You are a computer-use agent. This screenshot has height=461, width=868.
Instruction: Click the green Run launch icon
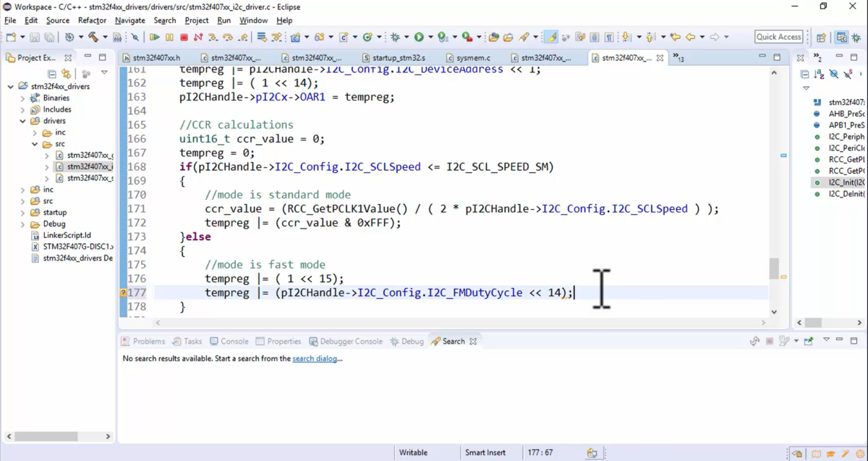419,37
